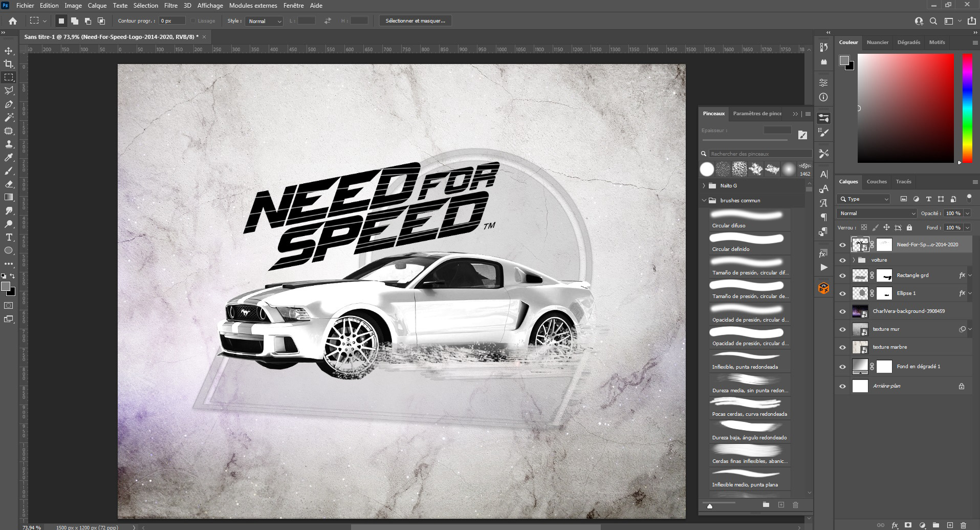Click the Contour progr. value field
980x530 pixels.
[172, 21]
